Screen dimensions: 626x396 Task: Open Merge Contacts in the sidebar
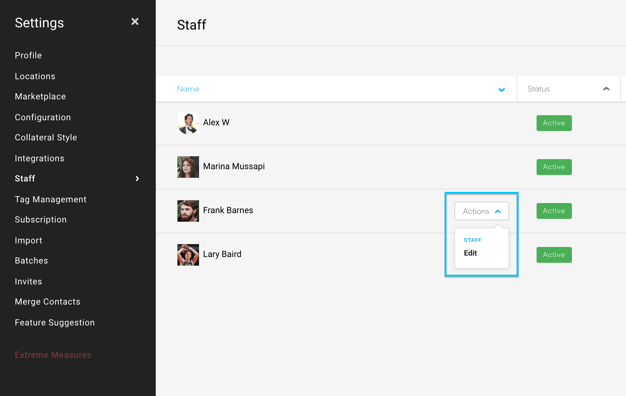point(48,302)
